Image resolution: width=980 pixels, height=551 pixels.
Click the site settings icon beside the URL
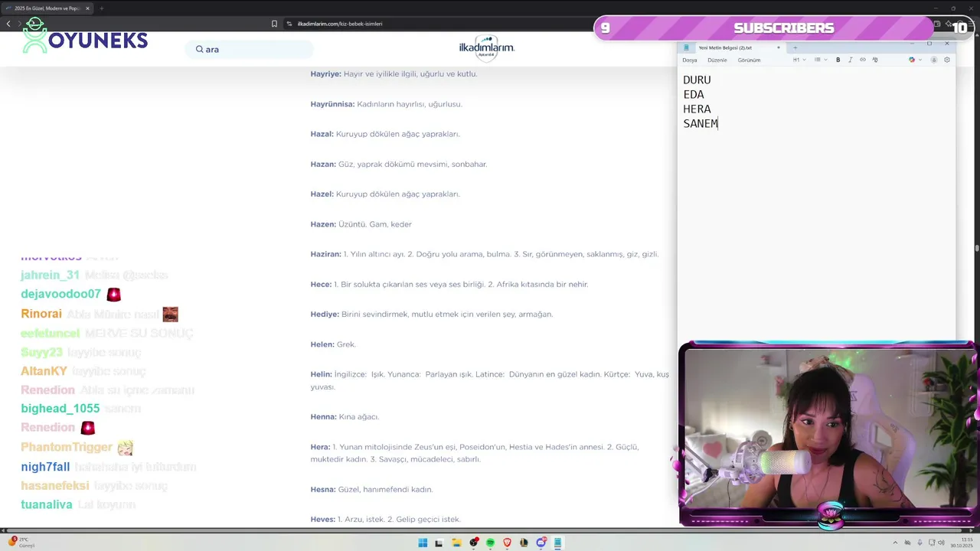coord(289,24)
